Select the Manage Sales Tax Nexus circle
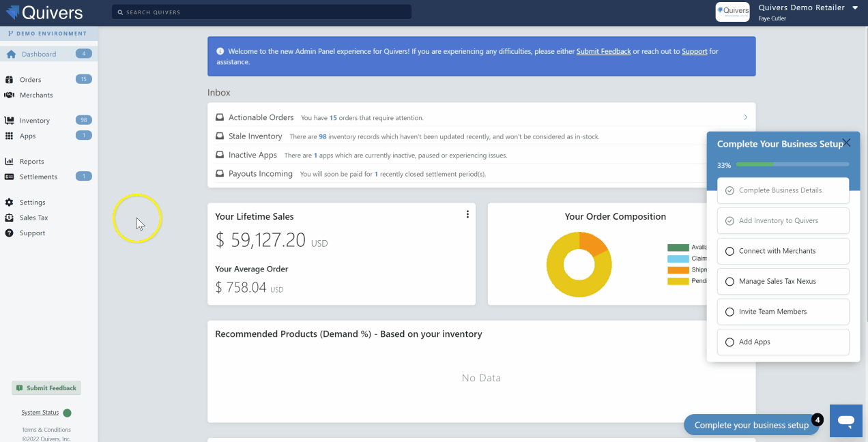 (729, 281)
